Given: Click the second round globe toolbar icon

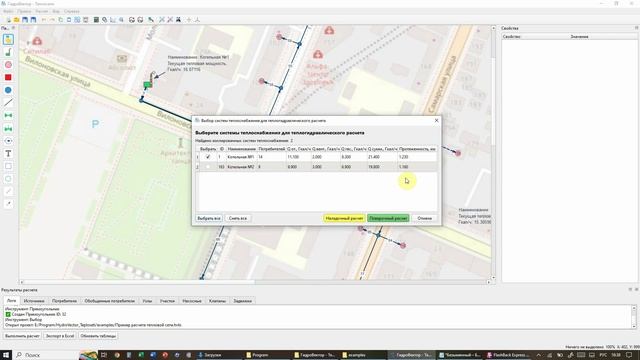Looking at the screenshot, I should click(x=140, y=20).
